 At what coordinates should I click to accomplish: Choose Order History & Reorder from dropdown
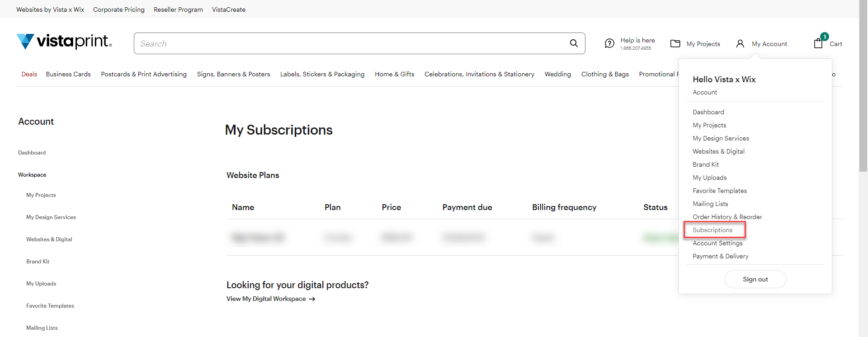(x=727, y=217)
